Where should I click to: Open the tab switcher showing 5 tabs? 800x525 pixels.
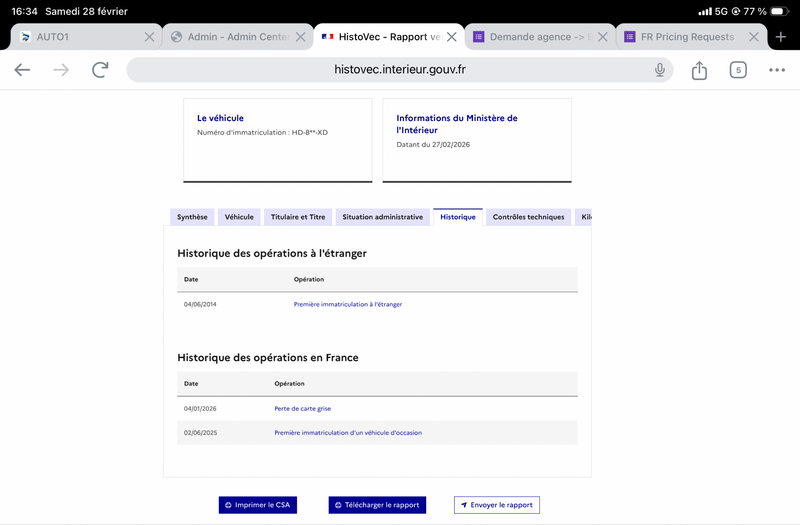[738, 70]
